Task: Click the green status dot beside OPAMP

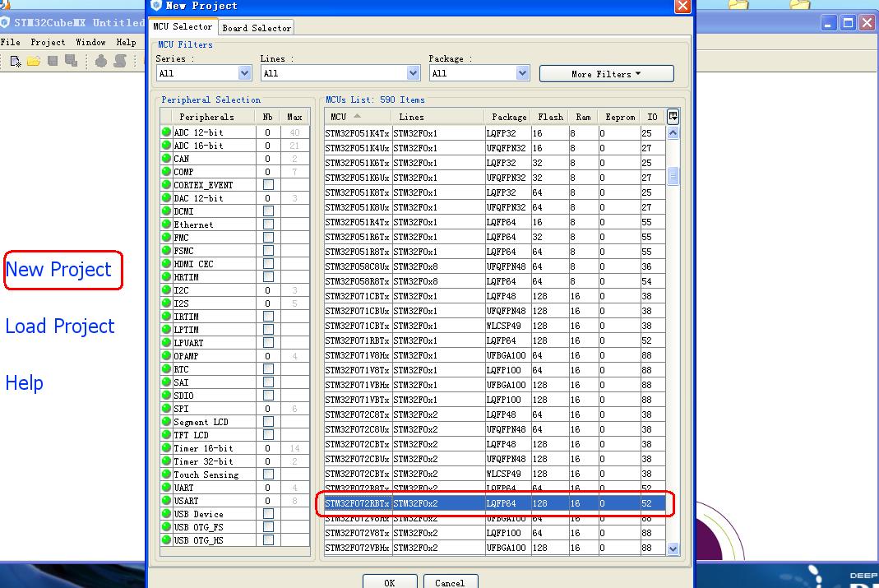Action: point(166,356)
